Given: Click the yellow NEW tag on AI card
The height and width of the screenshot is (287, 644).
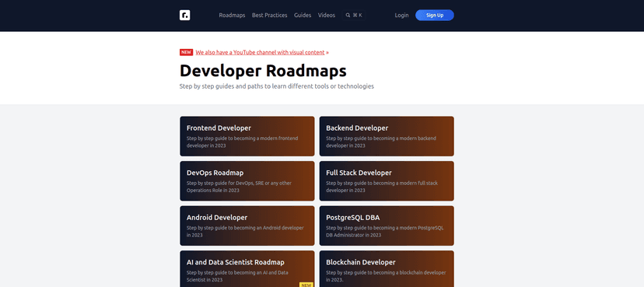Looking at the screenshot, I should pos(306,285).
